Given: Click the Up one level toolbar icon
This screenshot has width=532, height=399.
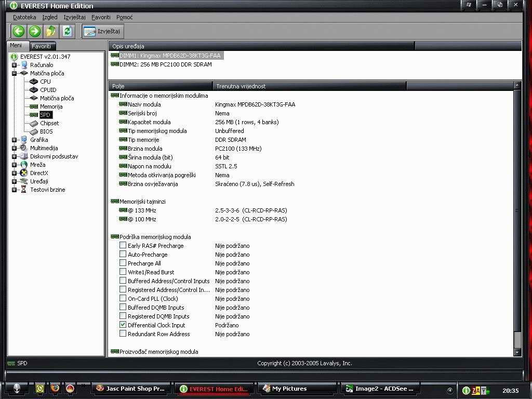Looking at the screenshot, I should [51, 31].
